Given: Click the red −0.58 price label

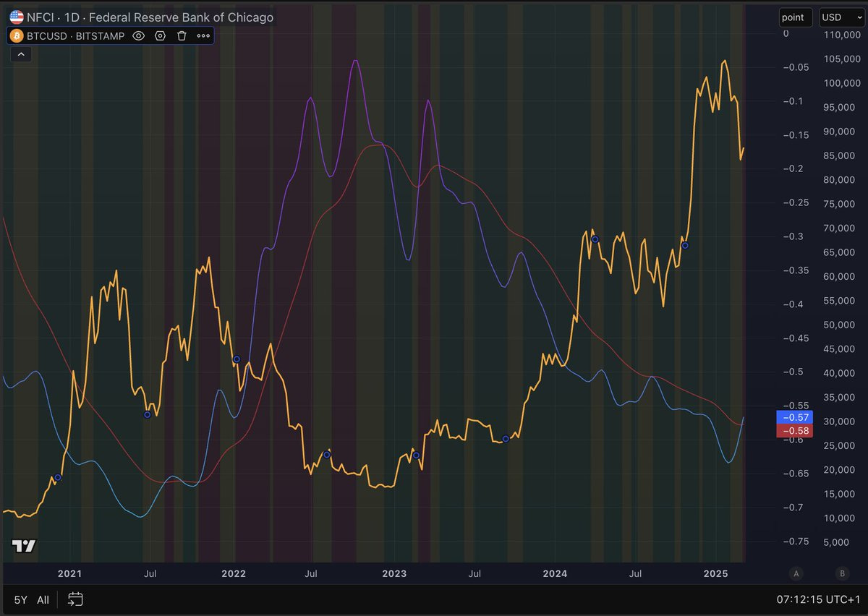Looking at the screenshot, I should pos(793,430).
